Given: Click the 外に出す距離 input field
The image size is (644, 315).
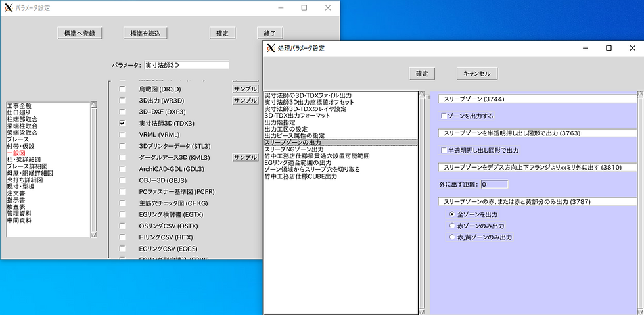Looking at the screenshot, I should (494, 185).
